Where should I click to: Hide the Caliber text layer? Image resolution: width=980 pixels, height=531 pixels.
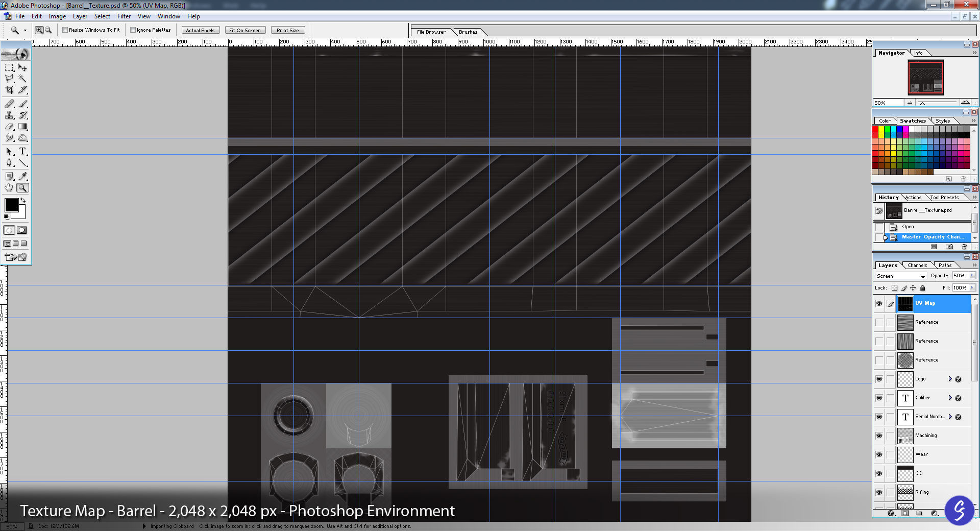(x=879, y=398)
